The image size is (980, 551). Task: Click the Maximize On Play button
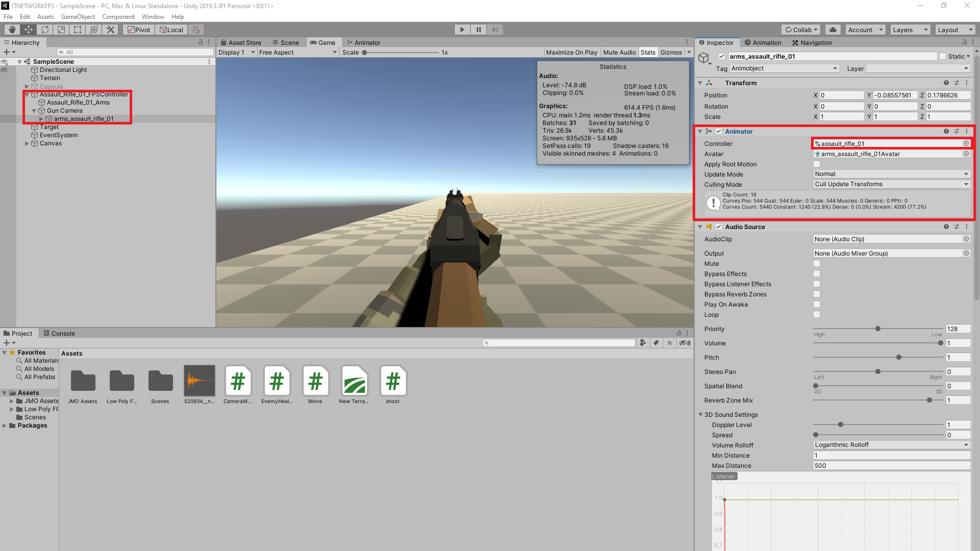pyautogui.click(x=572, y=52)
